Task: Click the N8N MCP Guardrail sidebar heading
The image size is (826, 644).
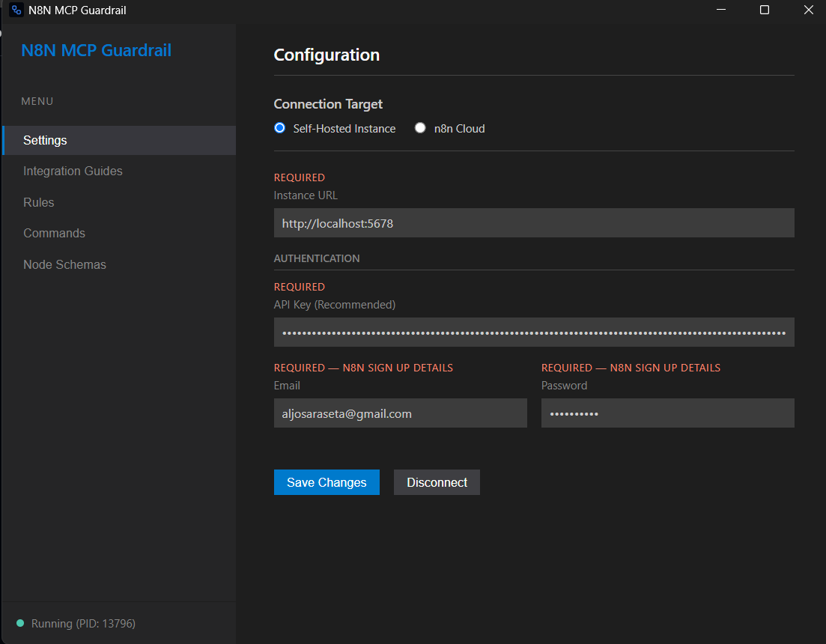Action: [x=96, y=50]
